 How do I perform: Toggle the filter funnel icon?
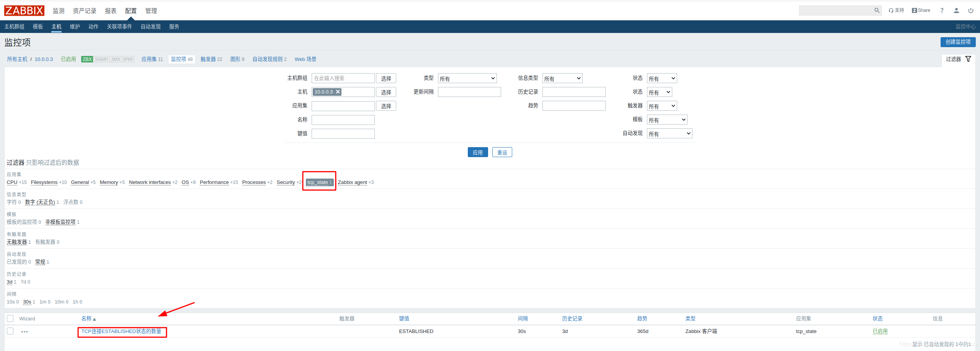(x=968, y=59)
